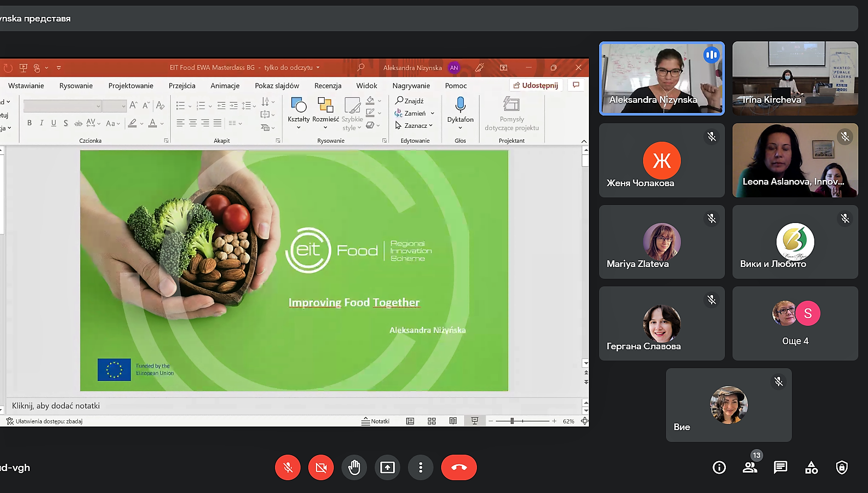Screen dimensions: 868x493
Task: Expand Zamień replace dropdown arrow
Action: pos(432,114)
